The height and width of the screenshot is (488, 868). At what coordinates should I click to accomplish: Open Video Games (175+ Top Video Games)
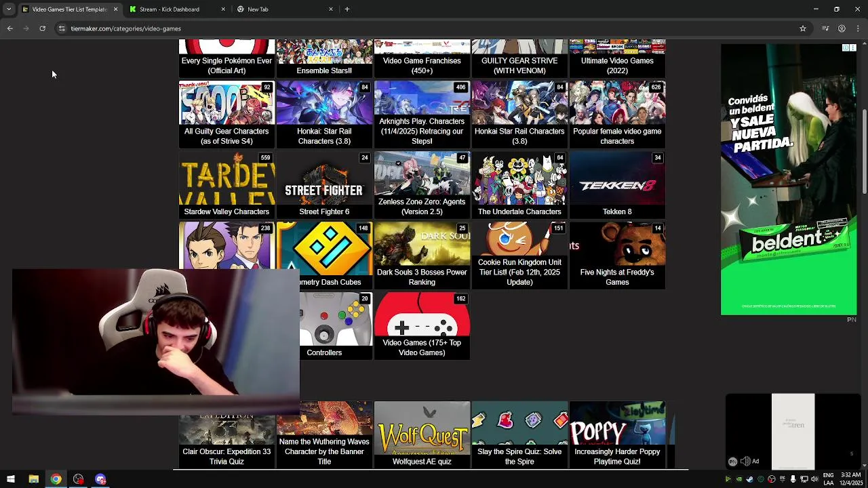tap(422, 325)
